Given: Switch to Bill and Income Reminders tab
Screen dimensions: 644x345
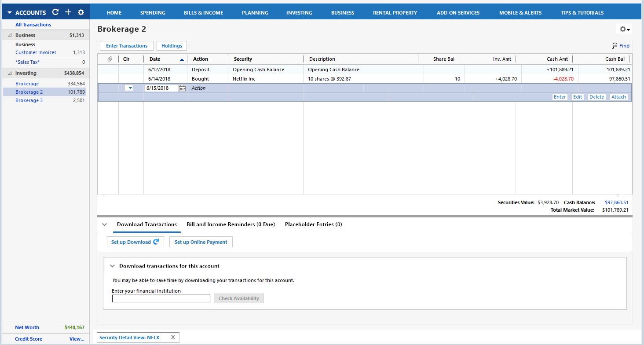Looking at the screenshot, I should pyautogui.click(x=231, y=224).
